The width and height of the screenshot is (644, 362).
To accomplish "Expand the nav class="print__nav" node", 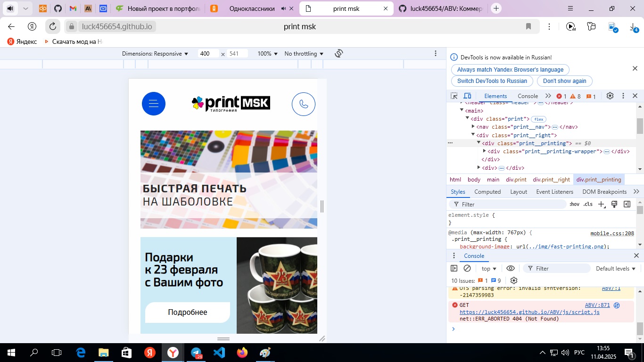I will (473, 127).
